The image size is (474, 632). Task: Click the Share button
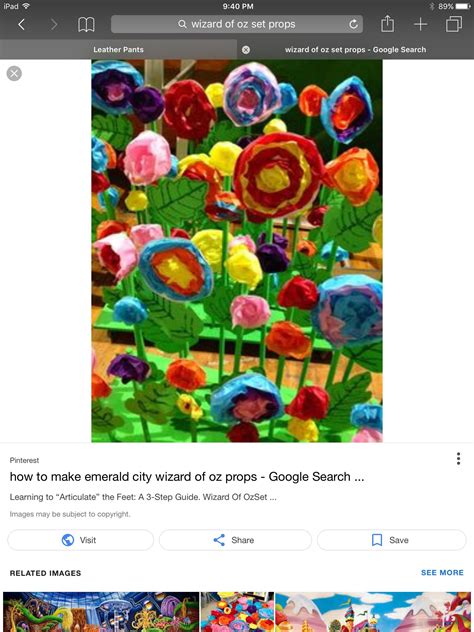(x=235, y=540)
